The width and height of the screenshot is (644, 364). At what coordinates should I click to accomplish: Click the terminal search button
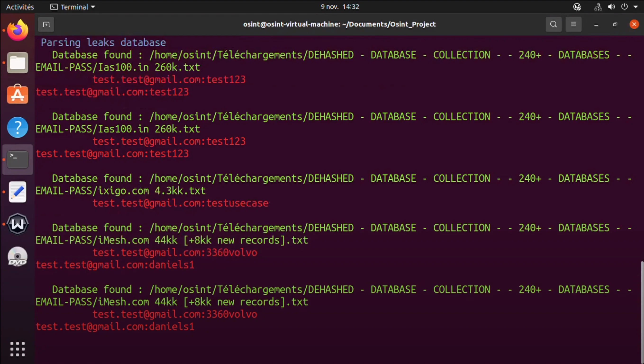553,24
